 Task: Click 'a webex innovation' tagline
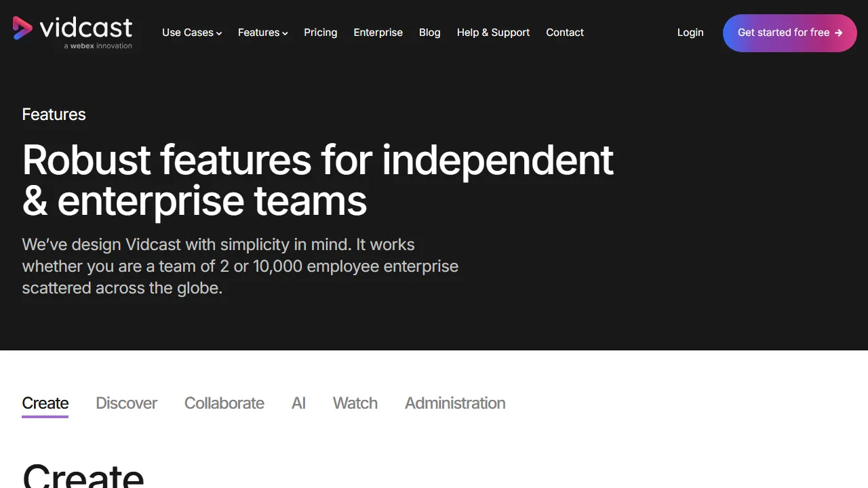coord(98,46)
